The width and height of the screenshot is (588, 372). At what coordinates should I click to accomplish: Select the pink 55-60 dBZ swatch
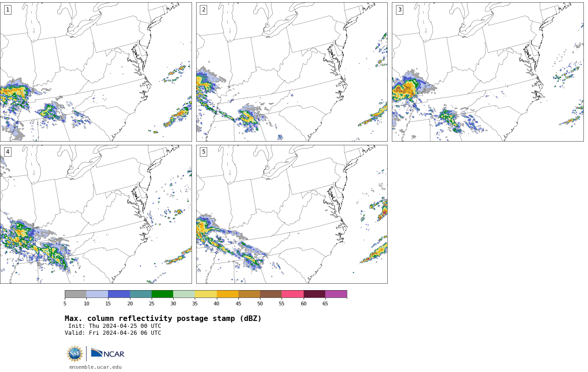tap(293, 294)
